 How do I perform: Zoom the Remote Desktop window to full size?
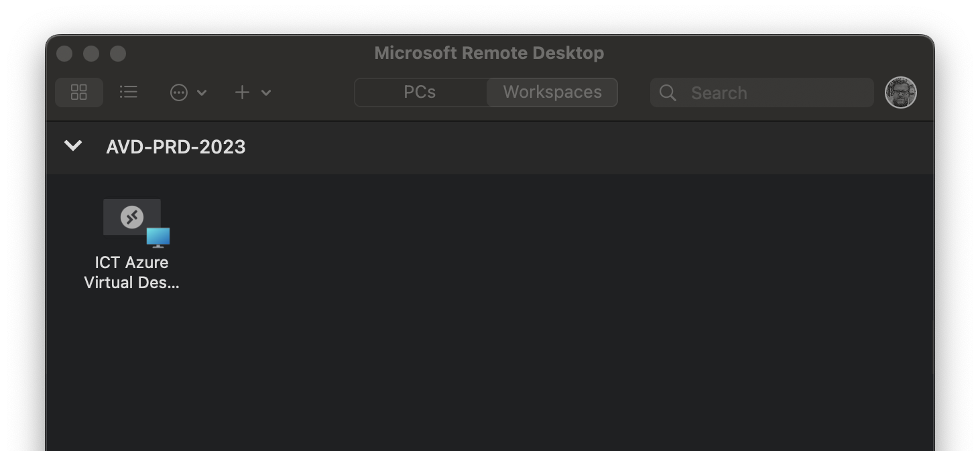coord(118,54)
